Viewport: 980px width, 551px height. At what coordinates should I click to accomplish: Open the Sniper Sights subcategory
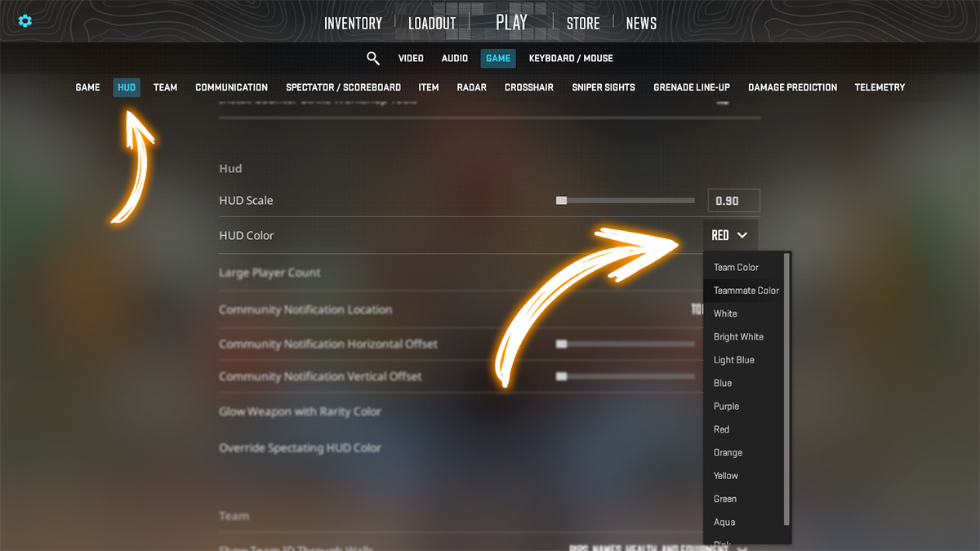point(604,87)
